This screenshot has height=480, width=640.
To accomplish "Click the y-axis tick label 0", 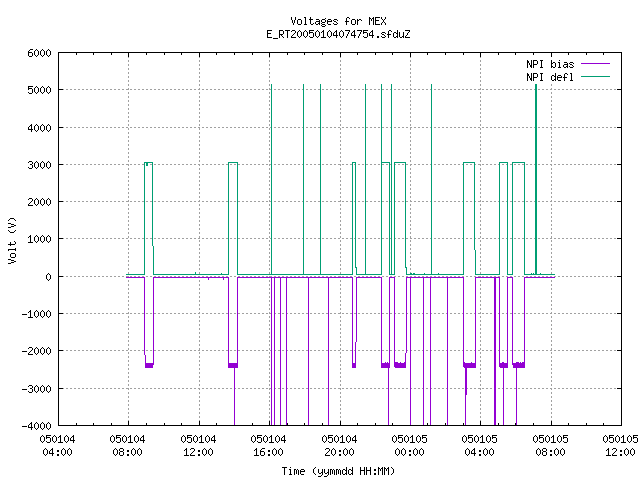I will pyautogui.click(x=49, y=277).
